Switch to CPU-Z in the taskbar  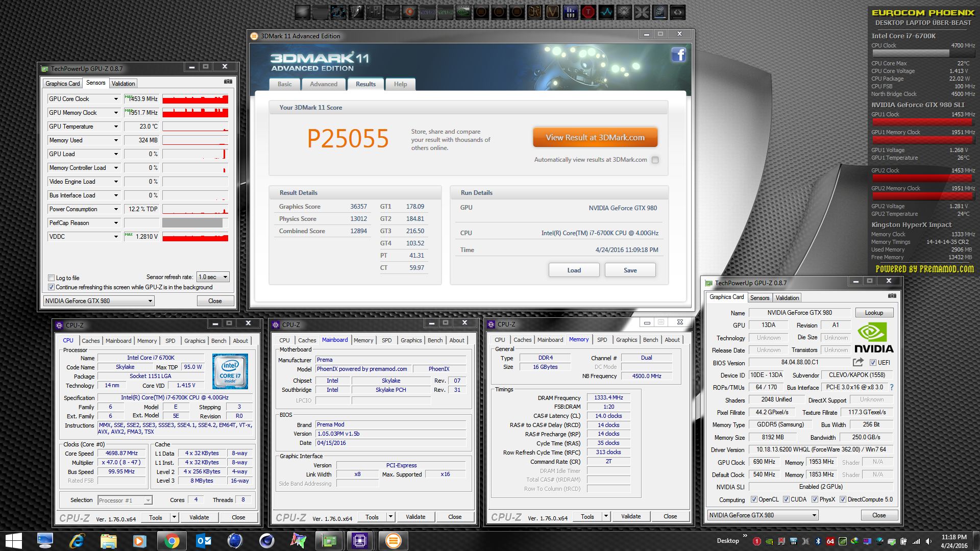pos(360,541)
